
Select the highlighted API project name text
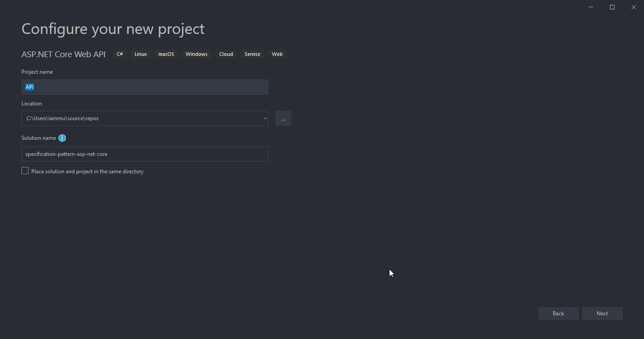[30, 87]
